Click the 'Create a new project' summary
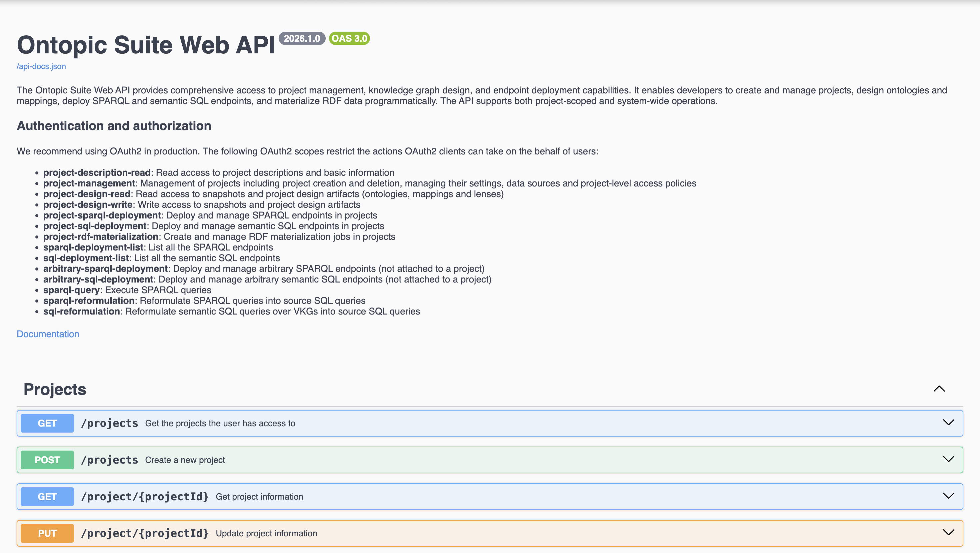Screen dimensions: 980x553 (x=185, y=460)
